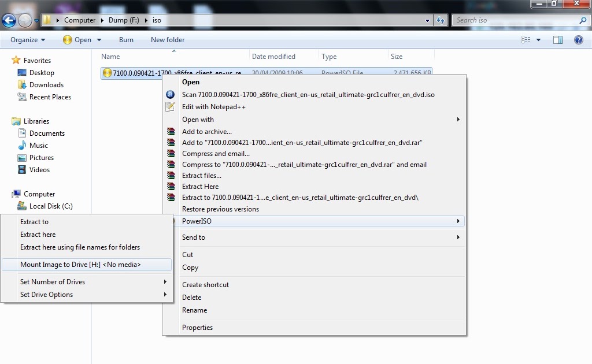The image size is (592, 364).
Task: Select Libraries in the navigation pane
Action: pyautogui.click(x=36, y=121)
